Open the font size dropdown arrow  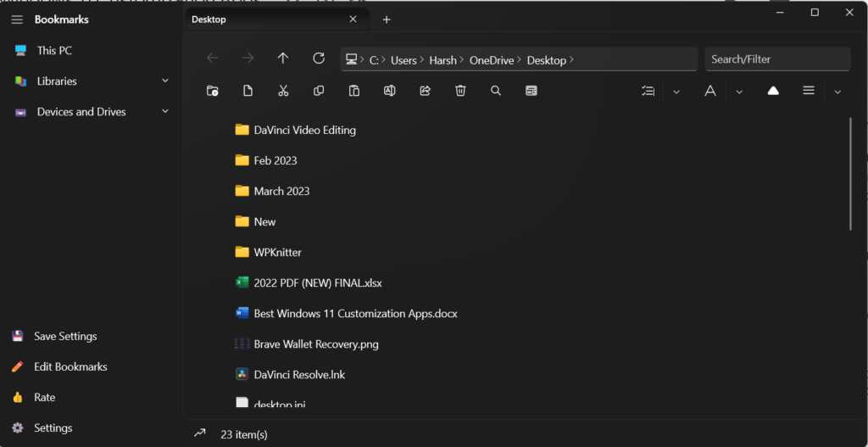click(739, 92)
